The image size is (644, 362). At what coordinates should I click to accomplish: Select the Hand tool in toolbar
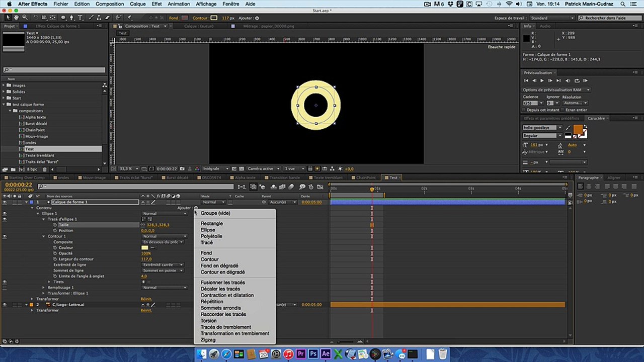pyautogui.click(x=17, y=18)
